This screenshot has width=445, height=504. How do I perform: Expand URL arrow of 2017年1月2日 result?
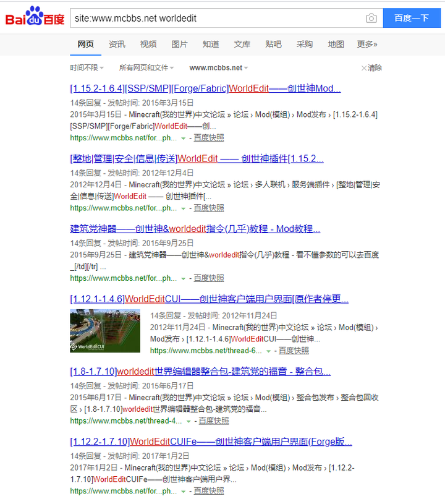pos(183,492)
